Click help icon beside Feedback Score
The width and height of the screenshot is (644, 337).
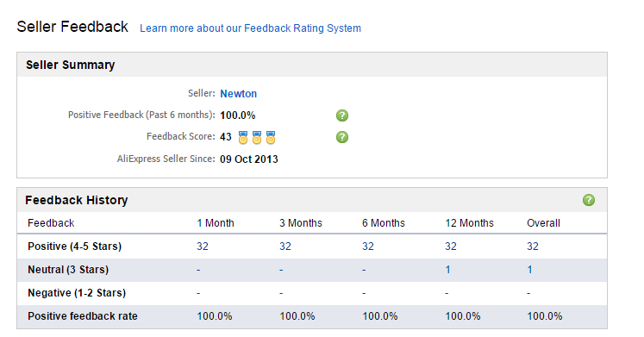click(342, 137)
